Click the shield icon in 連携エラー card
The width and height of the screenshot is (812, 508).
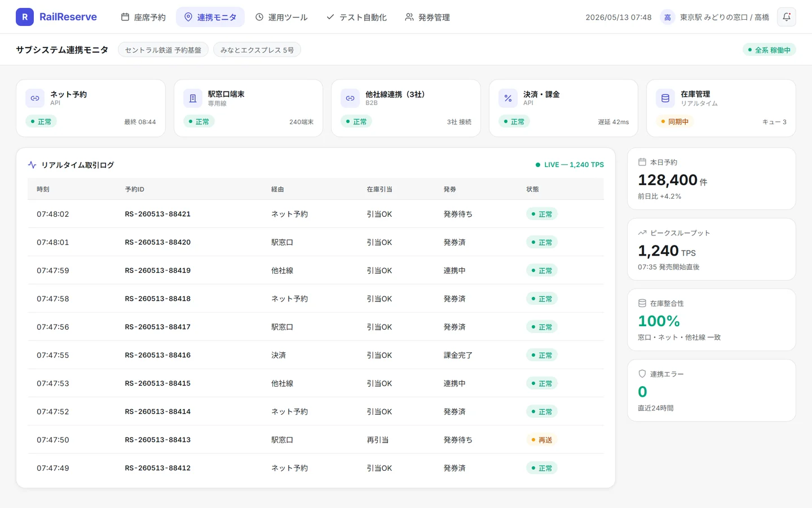pyautogui.click(x=642, y=374)
